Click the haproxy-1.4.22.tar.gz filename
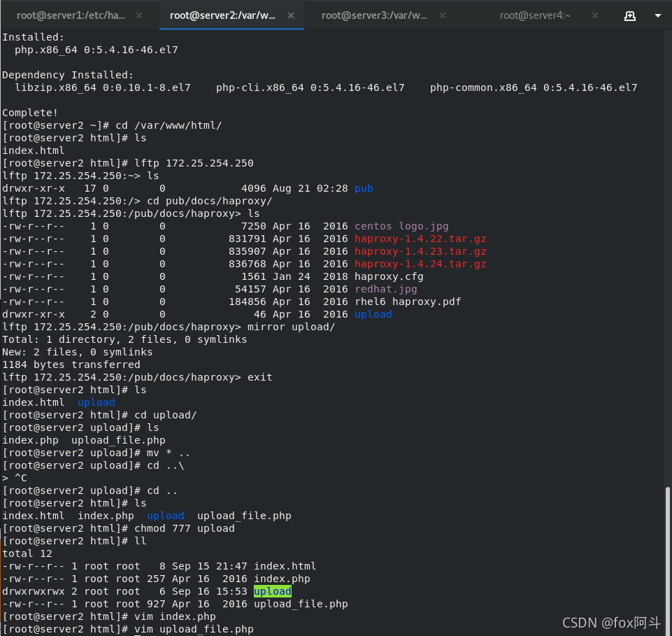 pos(420,239)
